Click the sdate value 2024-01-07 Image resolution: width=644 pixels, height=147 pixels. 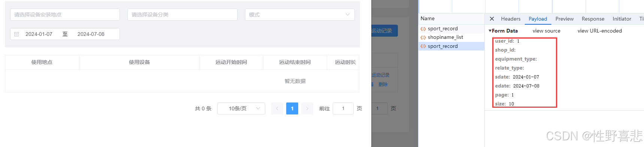(526, 77)
